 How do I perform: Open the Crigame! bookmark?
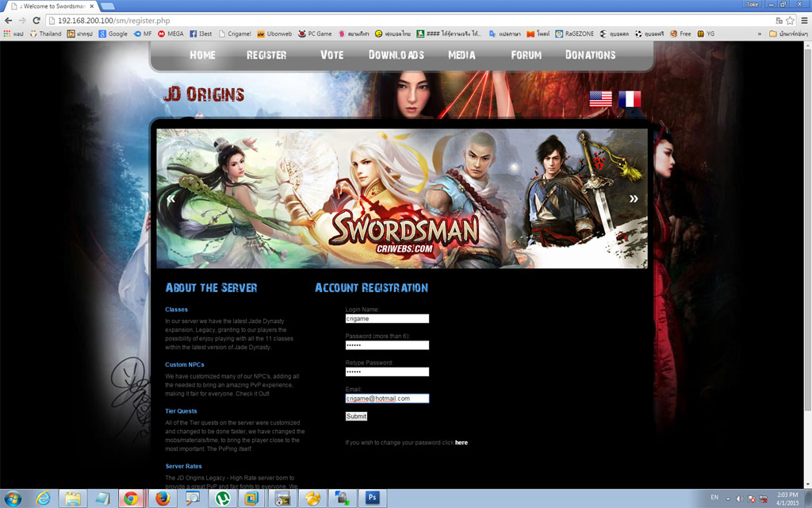(235, 33)
